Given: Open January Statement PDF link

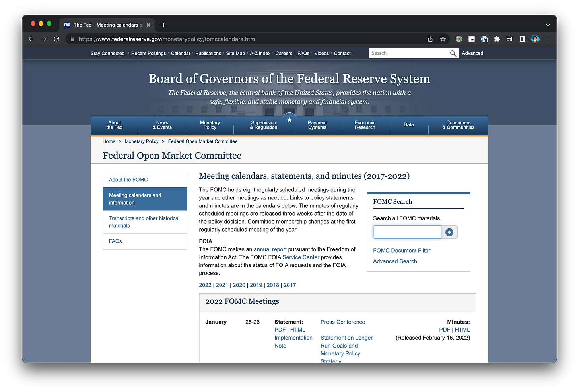Looking at the screenshot, I should 280,330.
